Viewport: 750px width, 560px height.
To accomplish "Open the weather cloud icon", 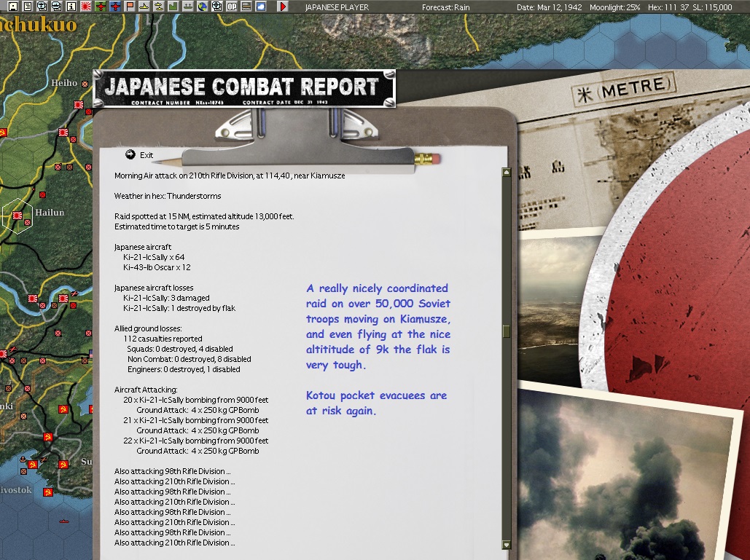I will coord(261,7).
